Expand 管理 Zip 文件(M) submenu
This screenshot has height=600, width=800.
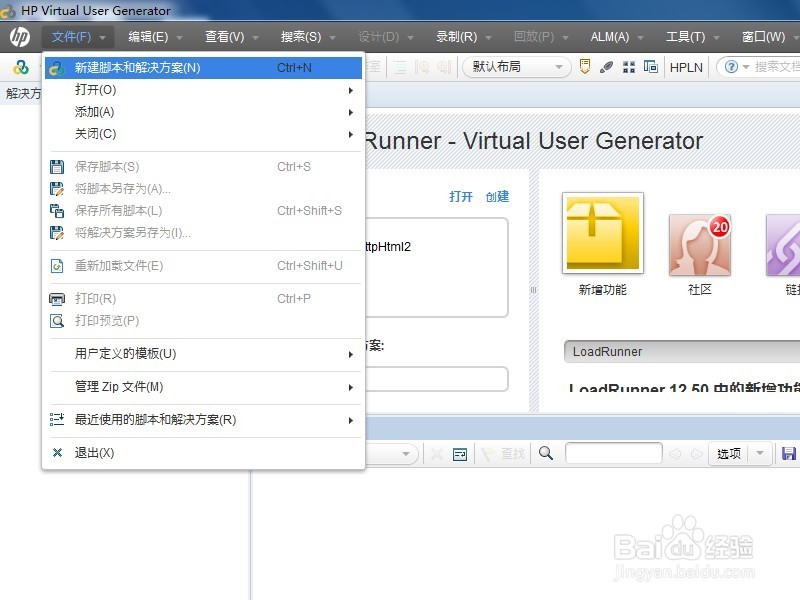pyautogui.click(x=203, y=387)
